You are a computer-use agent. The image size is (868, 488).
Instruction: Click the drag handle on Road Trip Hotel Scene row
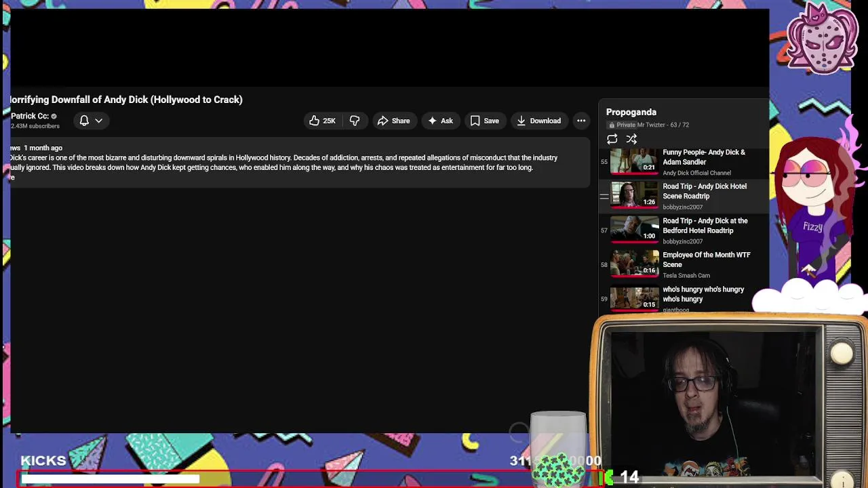click(604, 197)
